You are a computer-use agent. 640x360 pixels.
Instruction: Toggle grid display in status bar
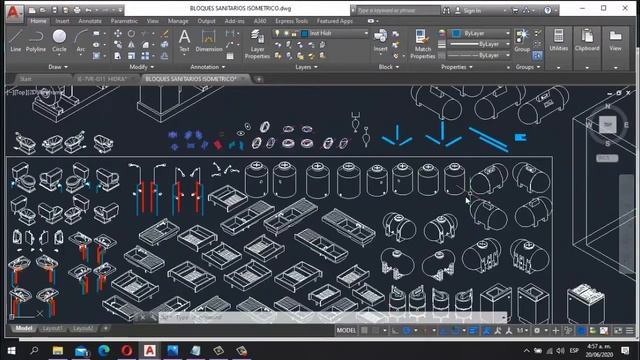tap(364, 330)
